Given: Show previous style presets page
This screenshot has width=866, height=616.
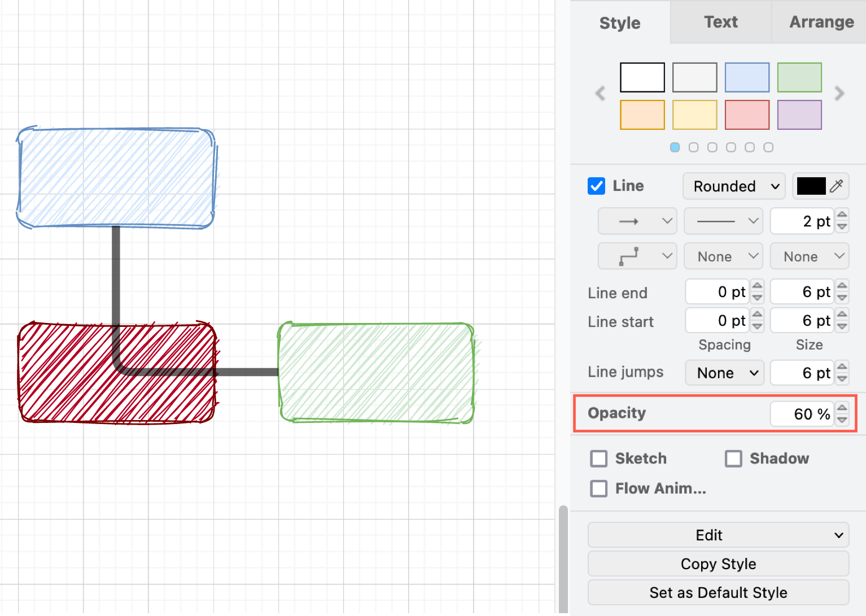Looking at the screenshot, I should 600,93.
